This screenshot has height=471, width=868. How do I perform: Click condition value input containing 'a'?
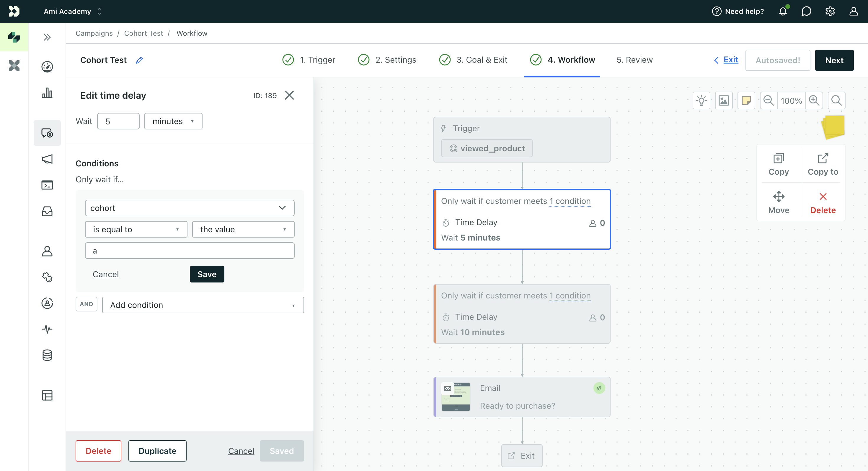(190, 251)
